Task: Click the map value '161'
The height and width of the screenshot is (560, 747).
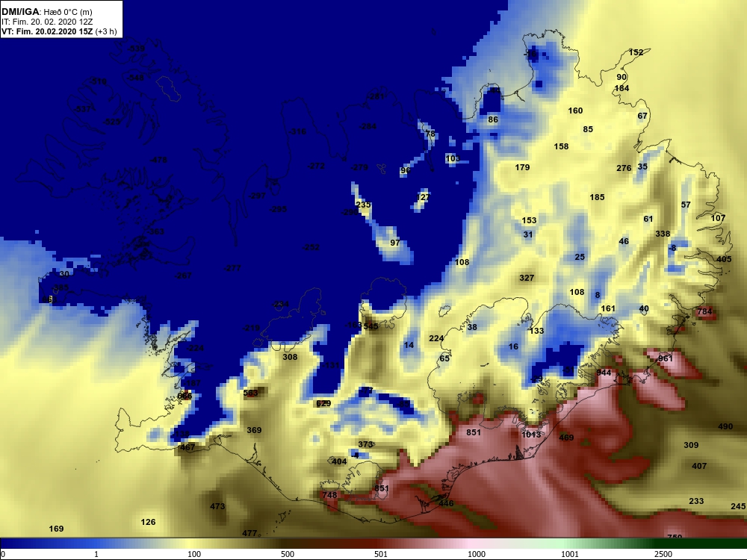Action: pos(608,308)
